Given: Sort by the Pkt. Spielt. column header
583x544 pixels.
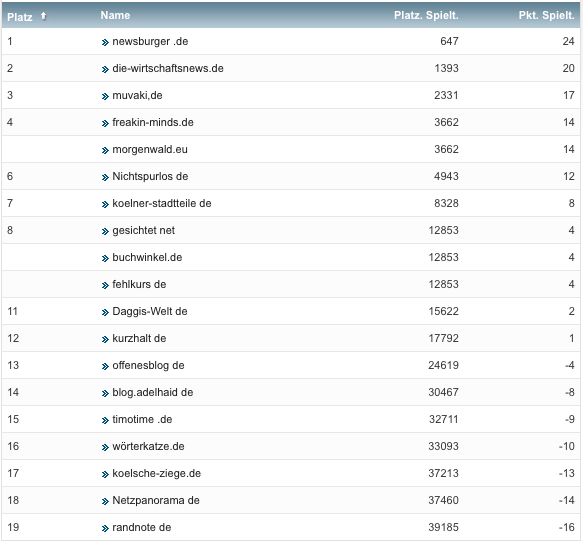Looking at the screenshot, I should (547, 15).
